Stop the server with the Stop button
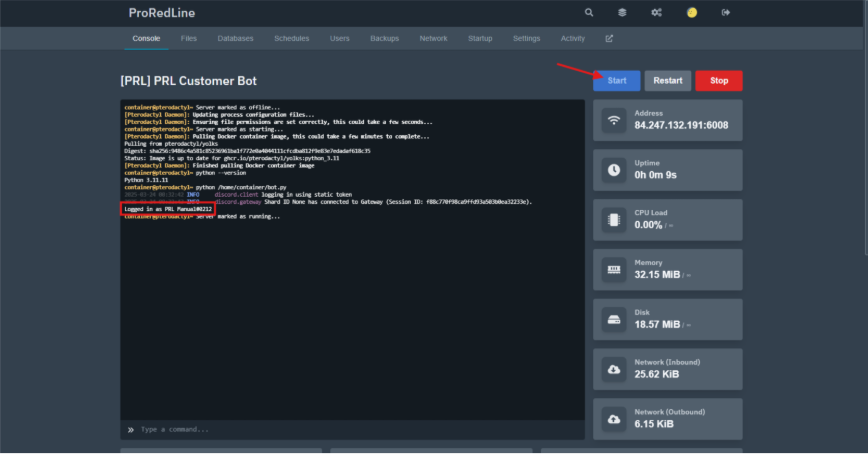This screenshot has width=868, height=454. (x=719, y=81)
